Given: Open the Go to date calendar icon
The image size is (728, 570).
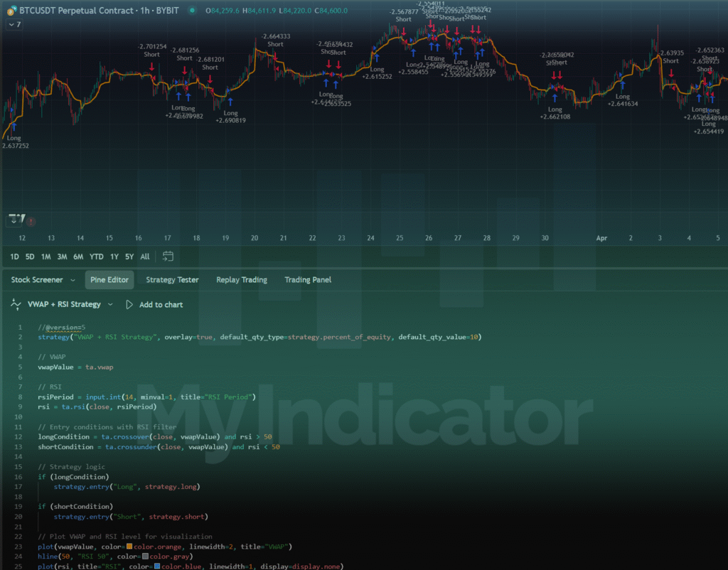Looking at the screenshot, I should coord(168,257).
